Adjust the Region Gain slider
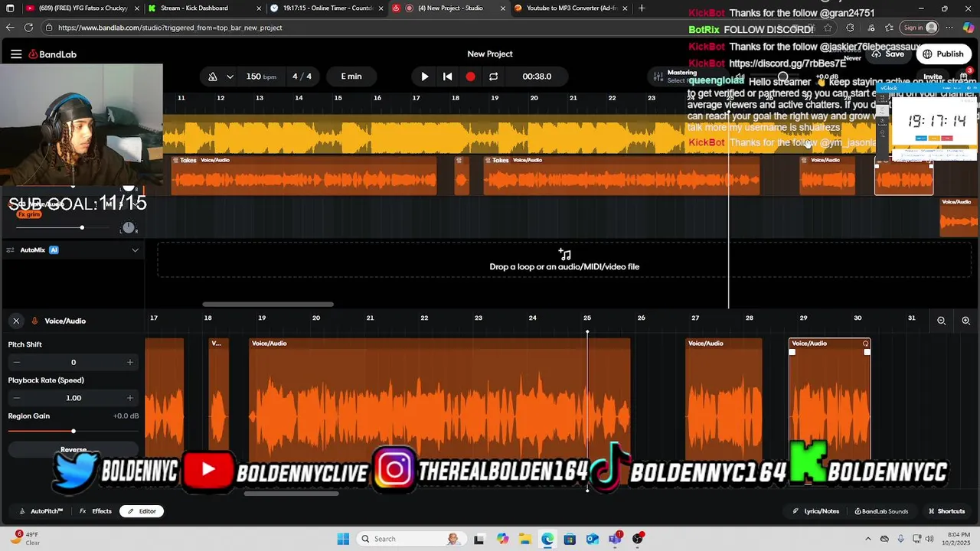Viewport: 980px width, 551px height. click(73, 432)
